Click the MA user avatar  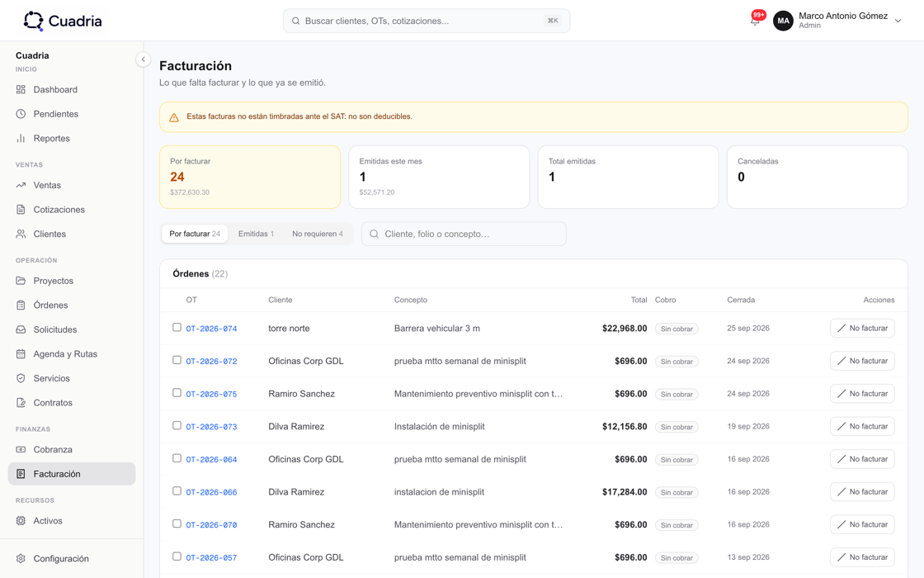[x=783, y=21]
